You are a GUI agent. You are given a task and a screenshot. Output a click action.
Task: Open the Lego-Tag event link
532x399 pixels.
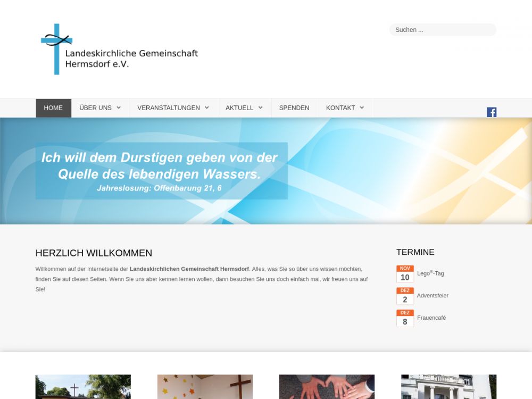tap(430, 273)
